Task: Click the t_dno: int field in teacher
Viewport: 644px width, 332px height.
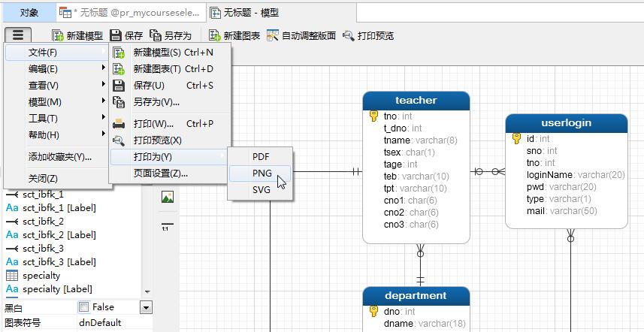Action: click(403, 128)
